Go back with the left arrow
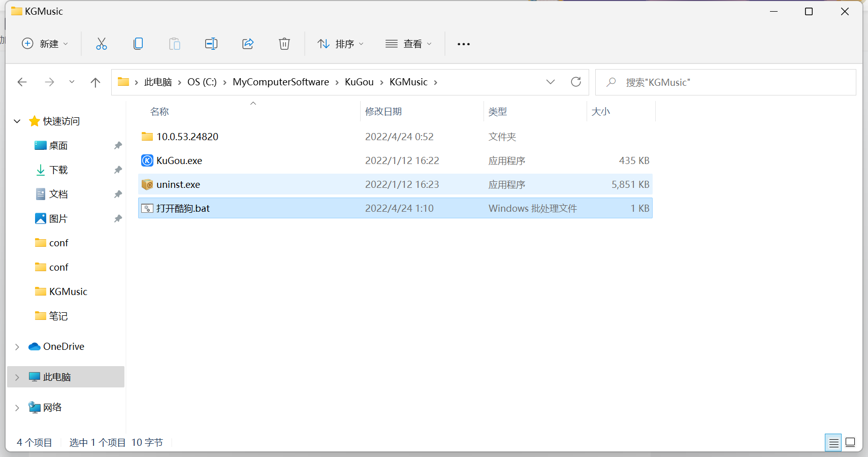Viewport: 868px width, 457px height. coord(22,82)
